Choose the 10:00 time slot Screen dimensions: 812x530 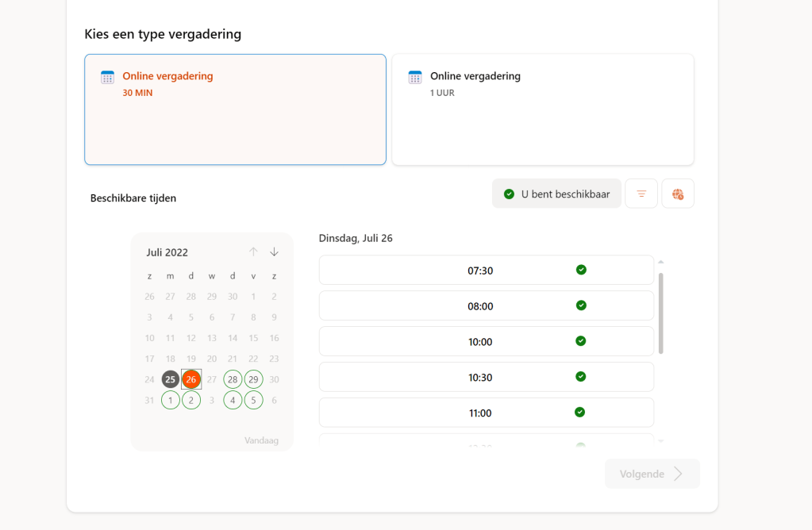point(480,342)
